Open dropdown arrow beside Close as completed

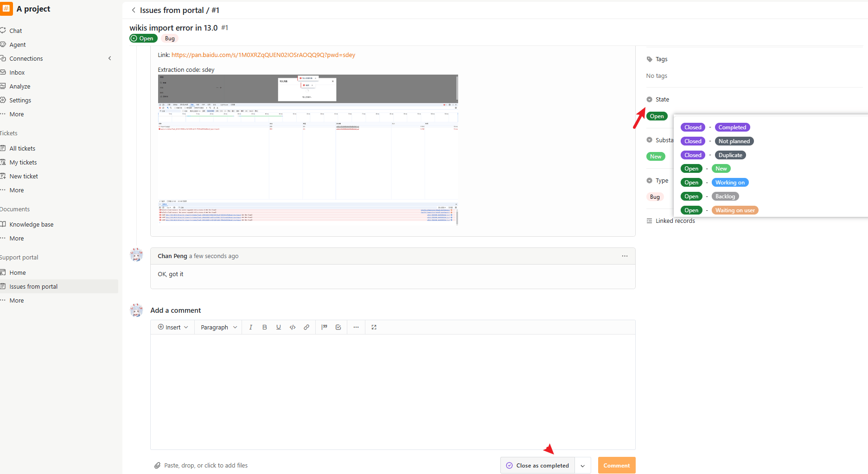point(583,465)
